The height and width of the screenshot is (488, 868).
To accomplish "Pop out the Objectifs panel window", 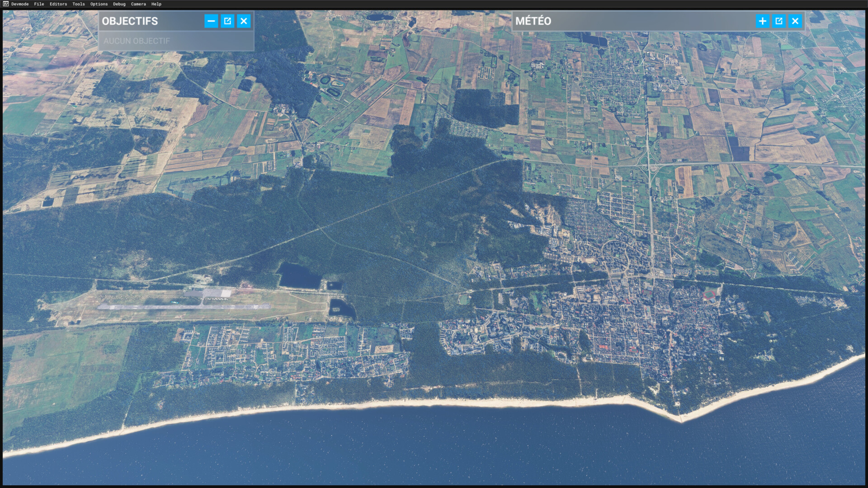I will 227,21.
